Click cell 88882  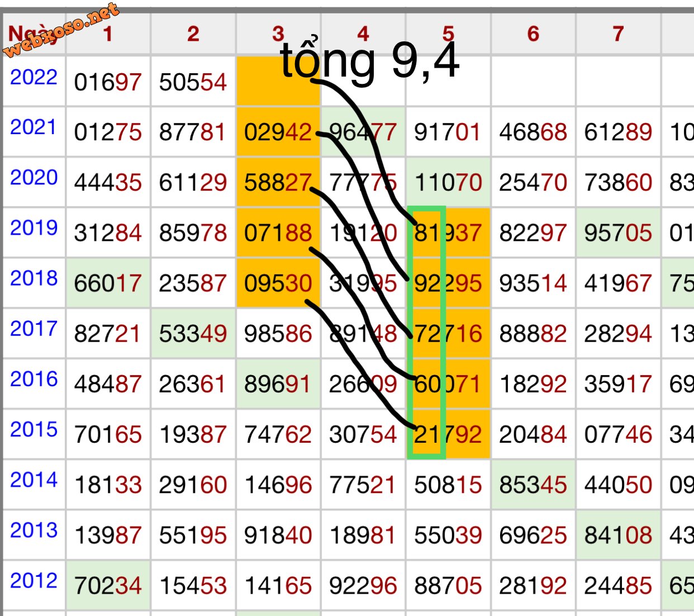[533, 334]
